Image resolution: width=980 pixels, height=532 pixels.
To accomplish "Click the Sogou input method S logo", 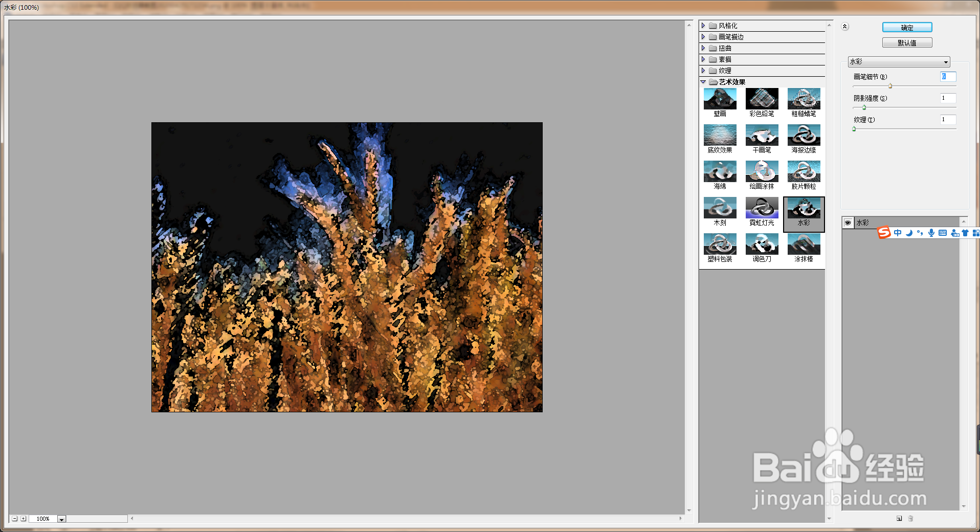I will [x=884, y=233].
